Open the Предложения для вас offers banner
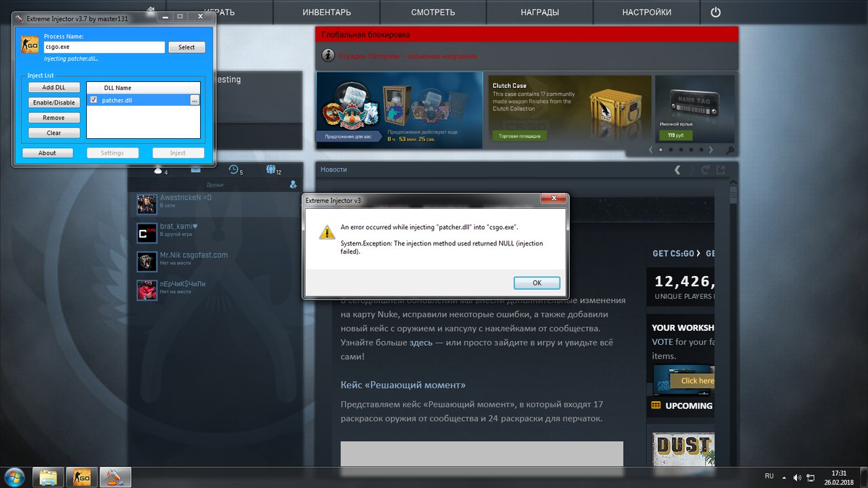 coord(399,110)
